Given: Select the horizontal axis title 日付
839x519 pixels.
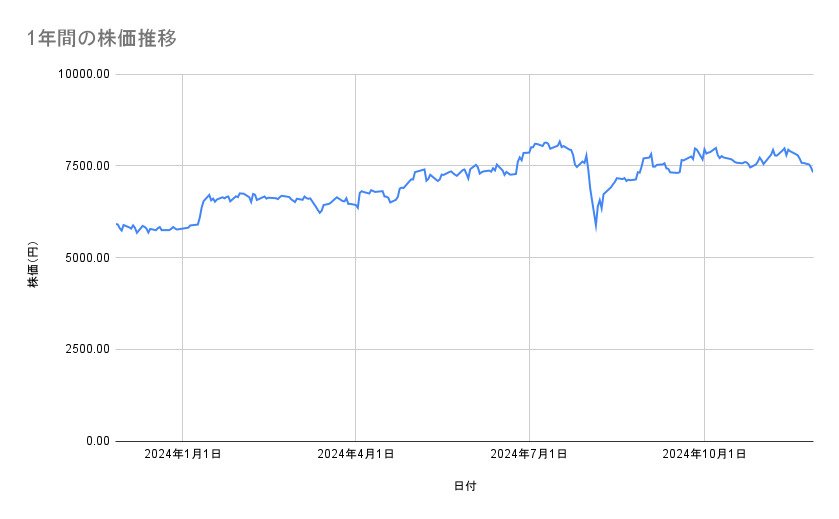Looking at the screenshot, I should point(464,486).
